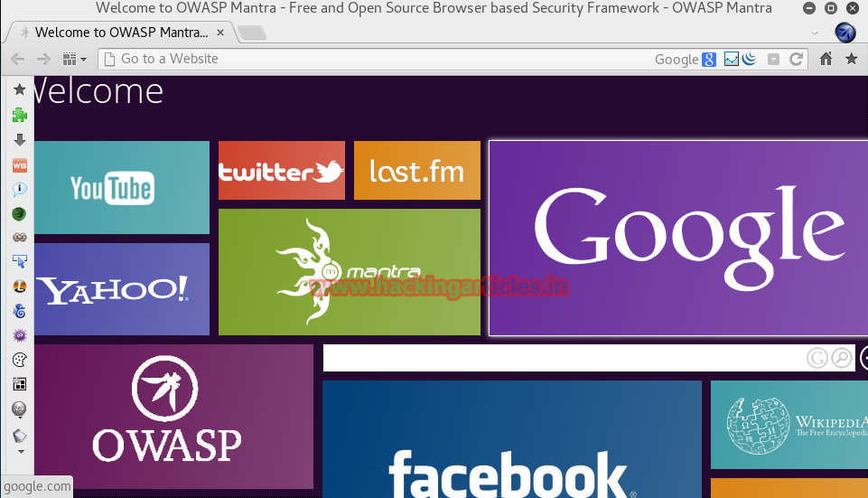Open the cookie editor sidebar icon
Screen dimensions: 868x498
[x=19, y=360]
